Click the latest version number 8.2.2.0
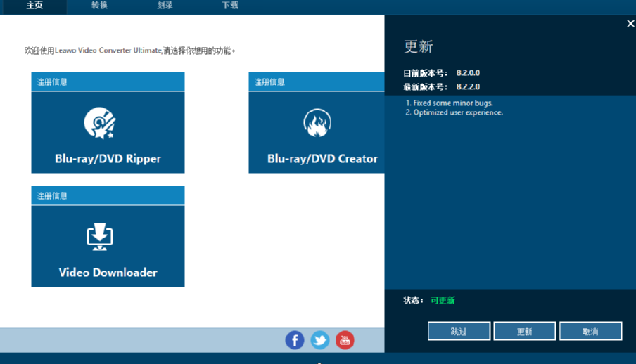 (x=468, y=86)
